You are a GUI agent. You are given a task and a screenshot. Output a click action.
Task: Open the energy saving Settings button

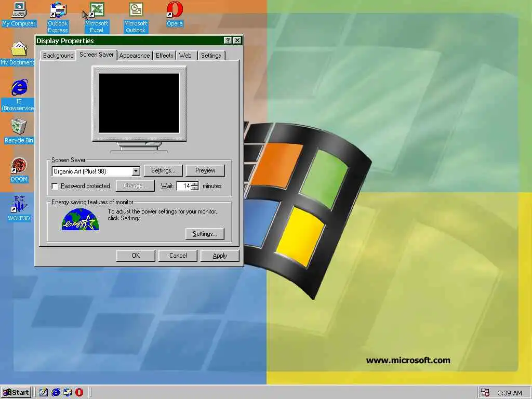pos(205,234)
